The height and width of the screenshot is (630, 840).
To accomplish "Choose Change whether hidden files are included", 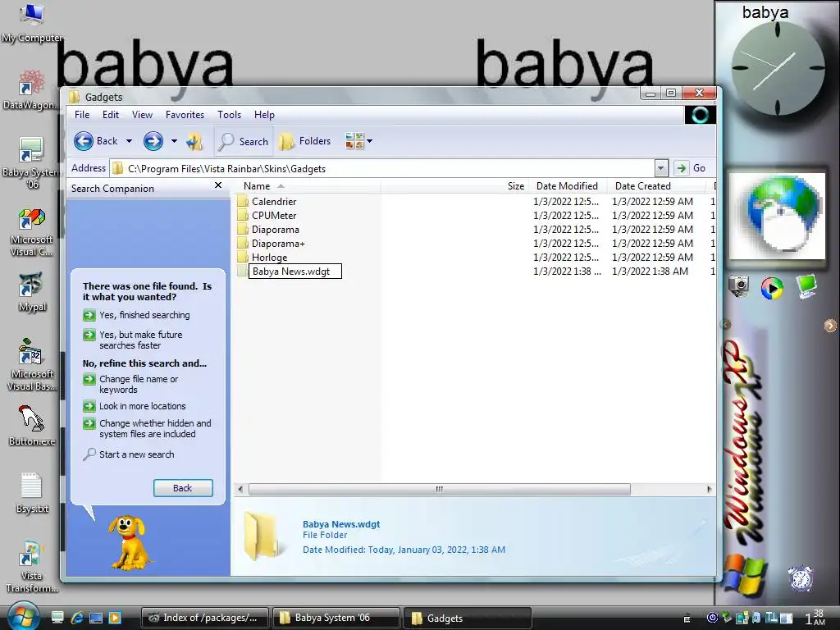I will (148, 428).
